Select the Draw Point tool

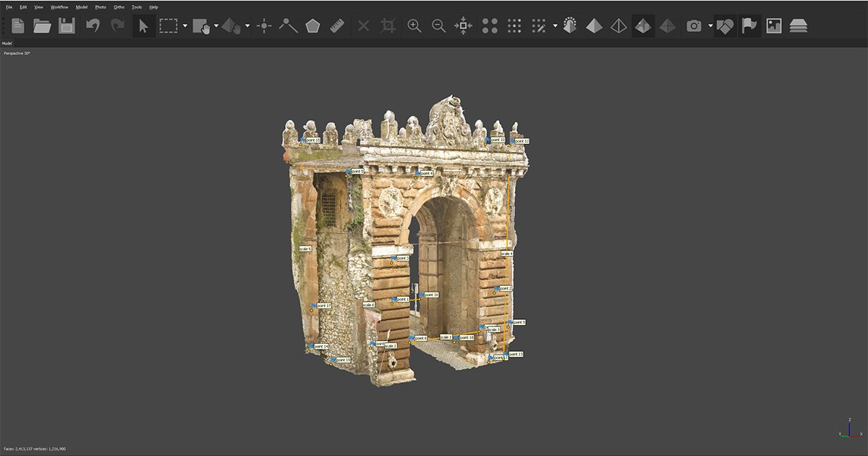(264, 26)
